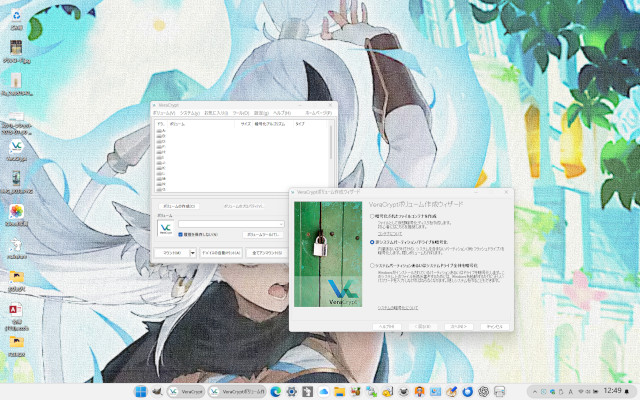The width and height of the screenshot is (640, 400).
Task: Open File Explorer from the taskbar
Action: click(339, 392)
